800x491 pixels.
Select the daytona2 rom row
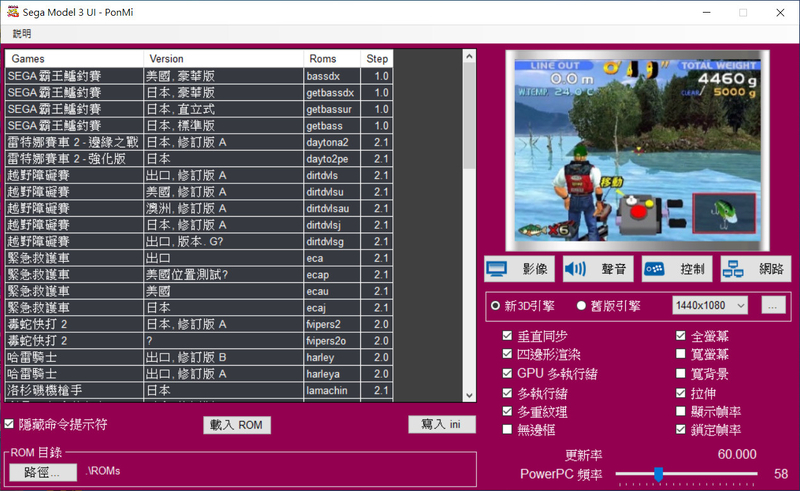[199, 142]
